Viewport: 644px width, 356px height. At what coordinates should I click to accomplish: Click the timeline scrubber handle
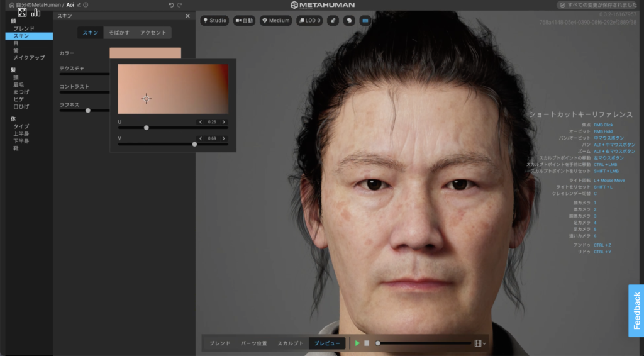point(378,343)
